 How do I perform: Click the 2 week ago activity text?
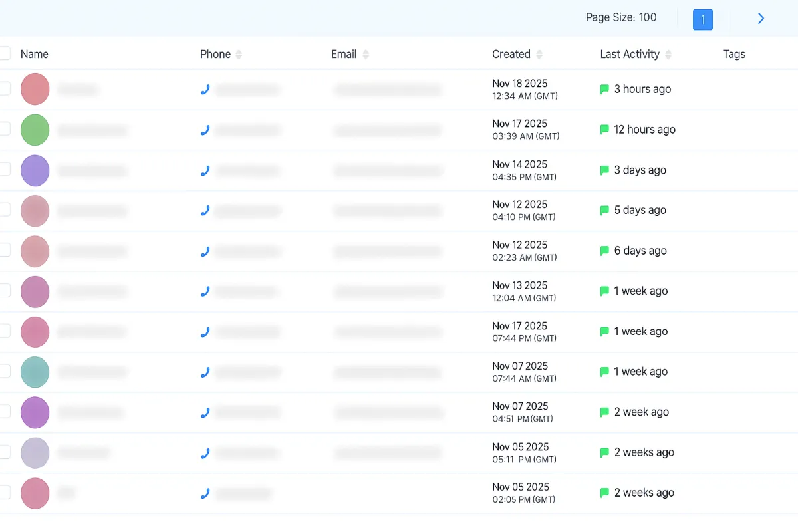tap(642, 412)
